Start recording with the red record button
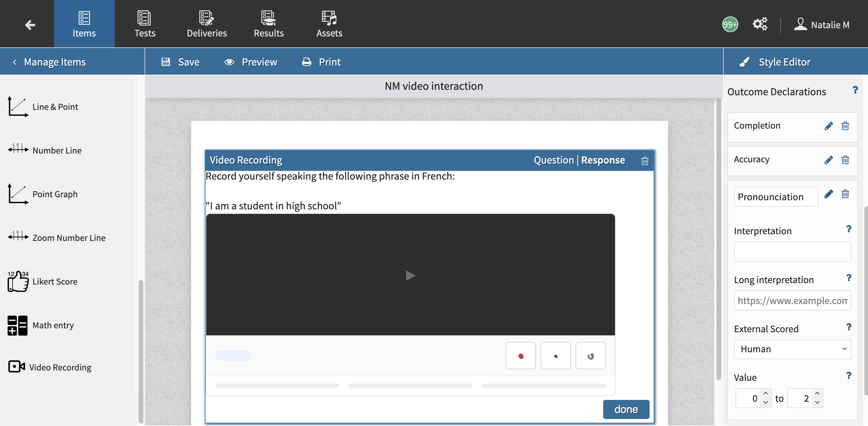Viewport: 868px width, 426px height. point(521,356)
